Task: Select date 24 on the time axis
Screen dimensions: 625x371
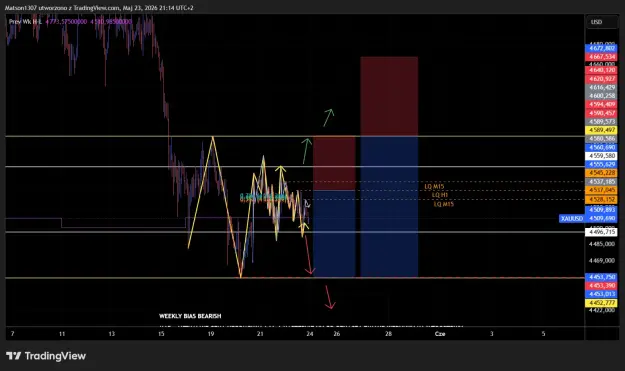Action: pyautogui.click(x=310, y=334)
